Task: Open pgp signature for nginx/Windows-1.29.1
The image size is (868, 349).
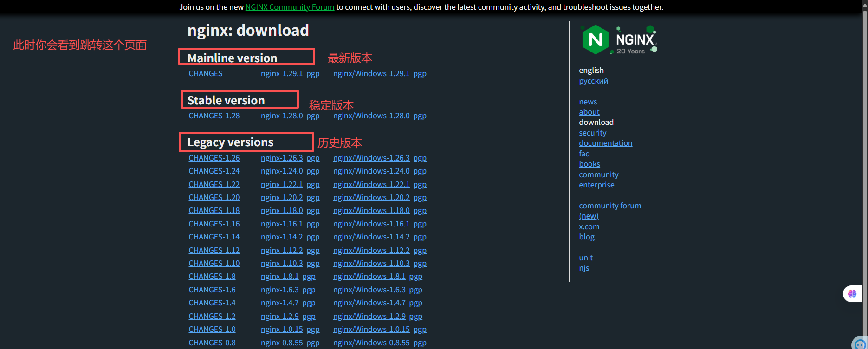Action: [420, 73]
